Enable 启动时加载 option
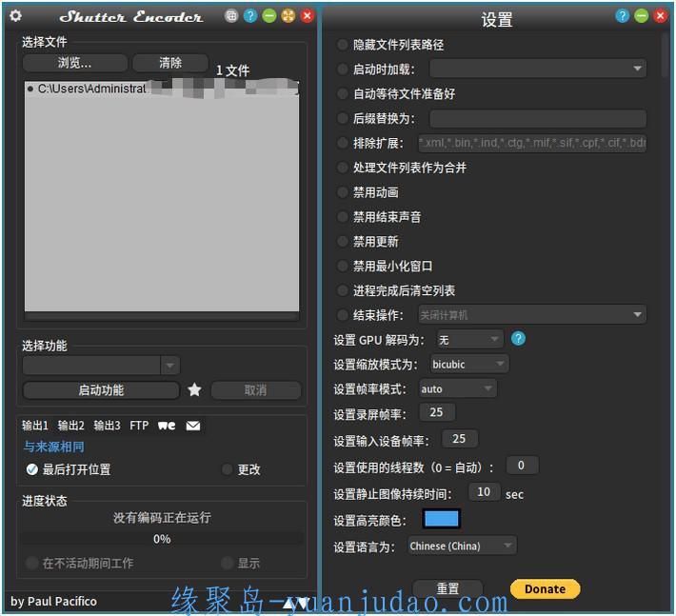The image size is (676, 616). 343,69
